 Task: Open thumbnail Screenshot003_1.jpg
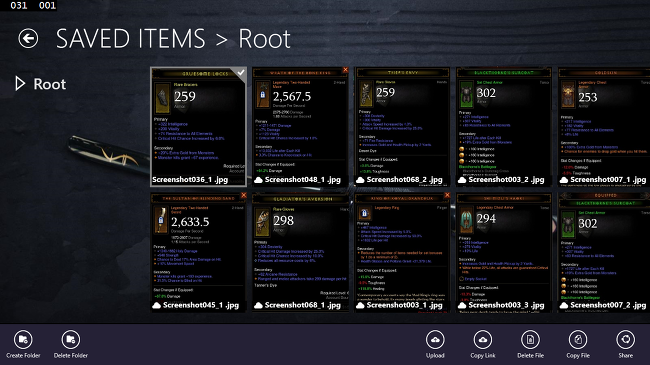click(402, 252)
